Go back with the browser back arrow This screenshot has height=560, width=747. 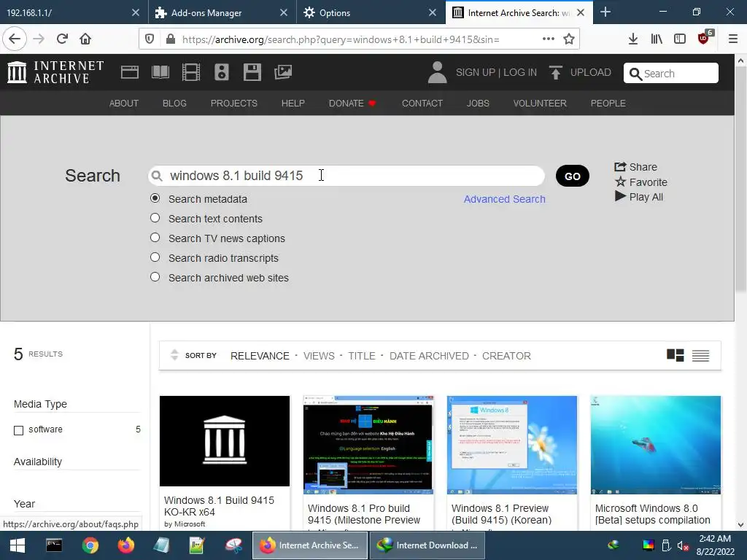[x=15, y=39]
